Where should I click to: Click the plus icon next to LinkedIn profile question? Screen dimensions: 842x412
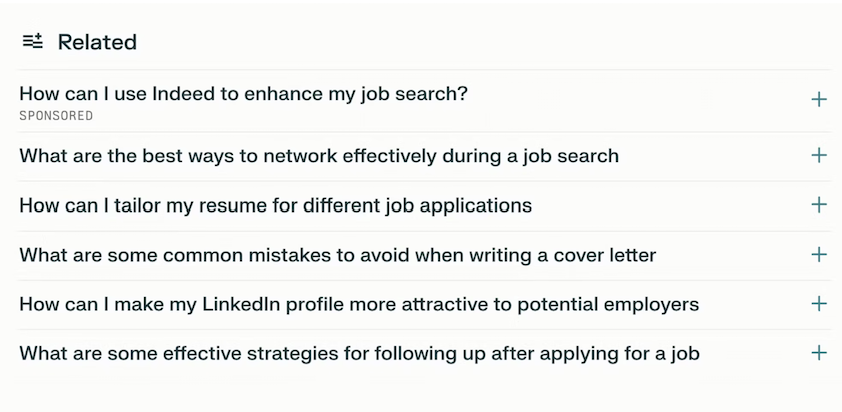(818, 303)
